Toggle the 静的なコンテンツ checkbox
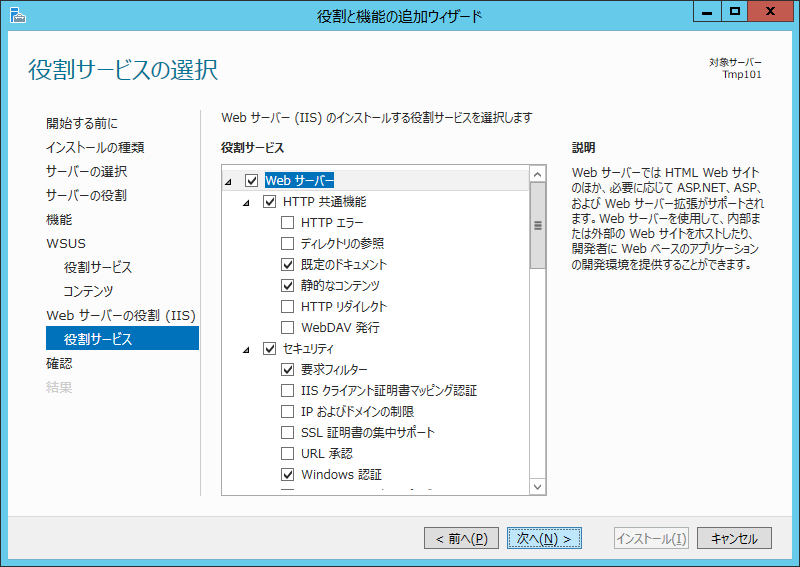The height and width of the screenshot is (567, 800). tap(288, 285)
